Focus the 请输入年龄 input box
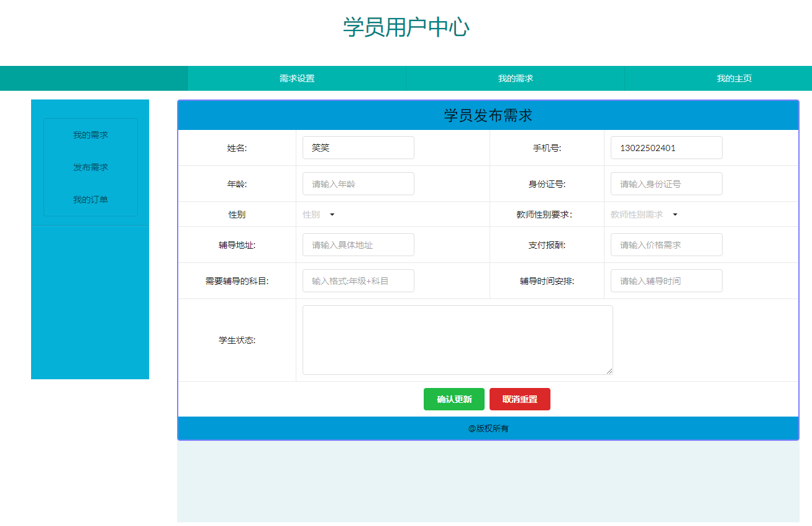 click(358, 183)
